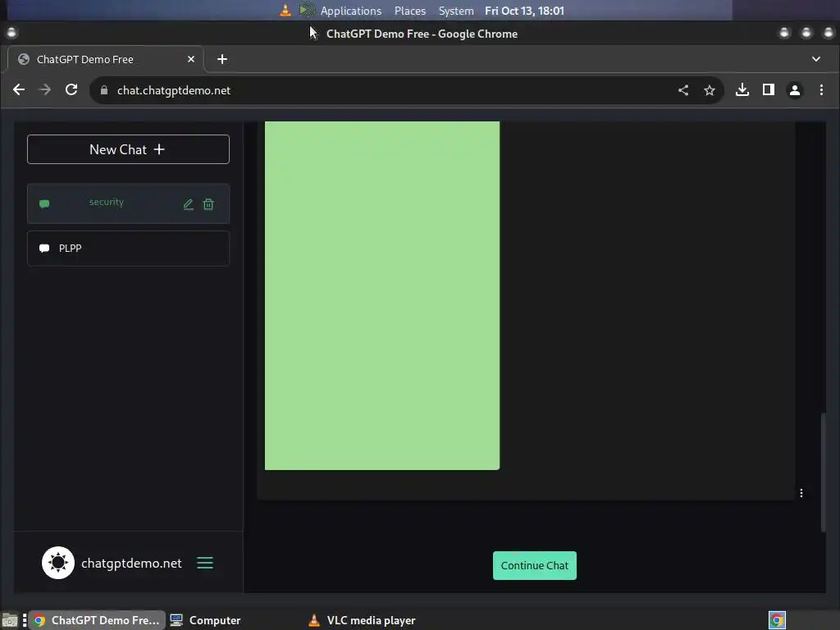Select ChatGPT Demo Free taskbar entry
The image size is (840, 630).
97,620
